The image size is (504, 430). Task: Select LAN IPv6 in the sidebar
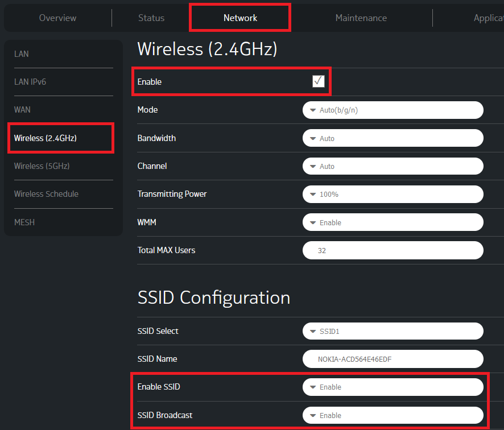(x=30, y=81)
